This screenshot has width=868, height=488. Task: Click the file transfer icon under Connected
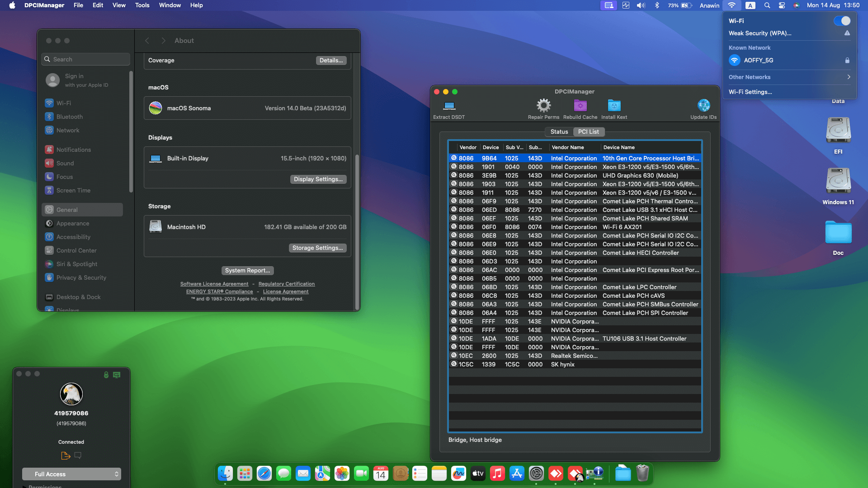[x=66, y=455]
